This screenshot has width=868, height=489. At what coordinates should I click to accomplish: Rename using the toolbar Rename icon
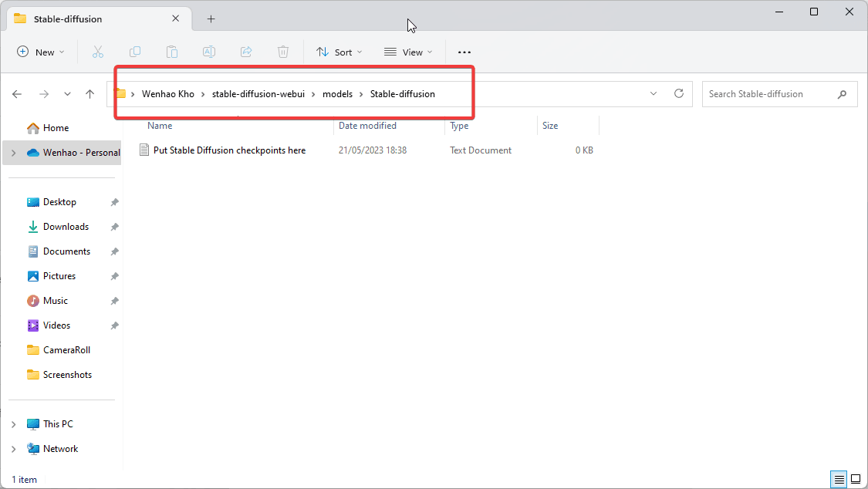click(x=208, y=52)
